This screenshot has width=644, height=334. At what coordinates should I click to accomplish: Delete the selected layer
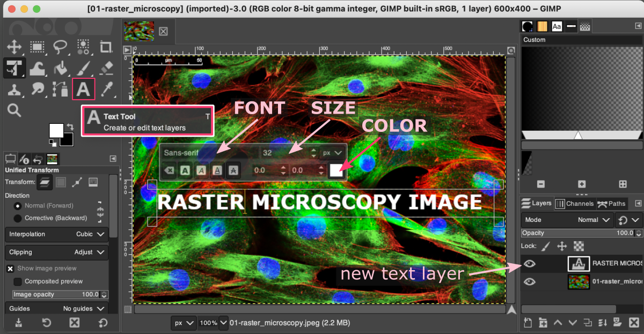click(634, 323)
